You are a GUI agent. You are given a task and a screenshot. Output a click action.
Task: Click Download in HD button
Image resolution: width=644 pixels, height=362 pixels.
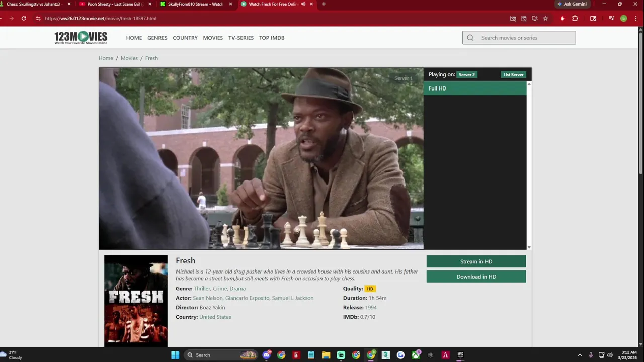476,277
